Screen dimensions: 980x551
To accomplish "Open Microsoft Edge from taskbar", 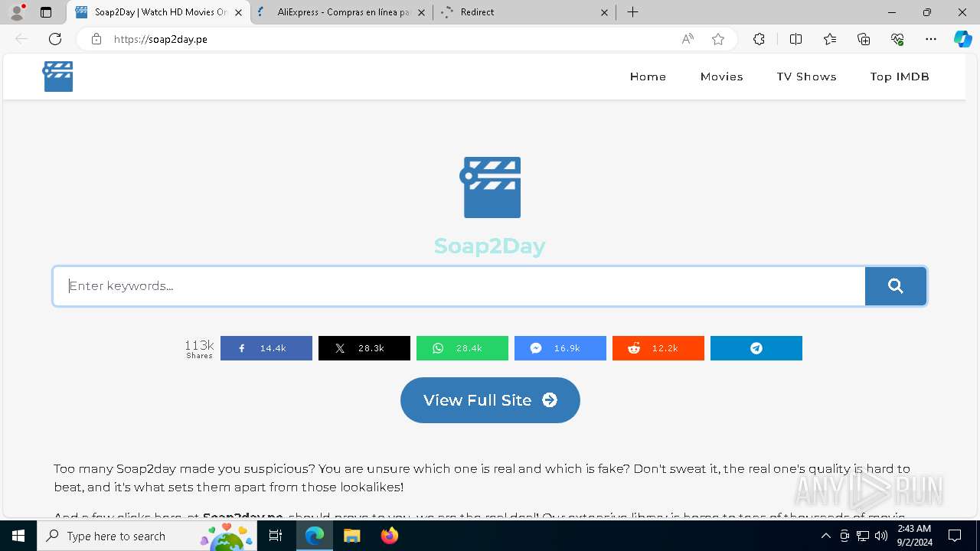I will pyautogui.click(x=315, y=536).
